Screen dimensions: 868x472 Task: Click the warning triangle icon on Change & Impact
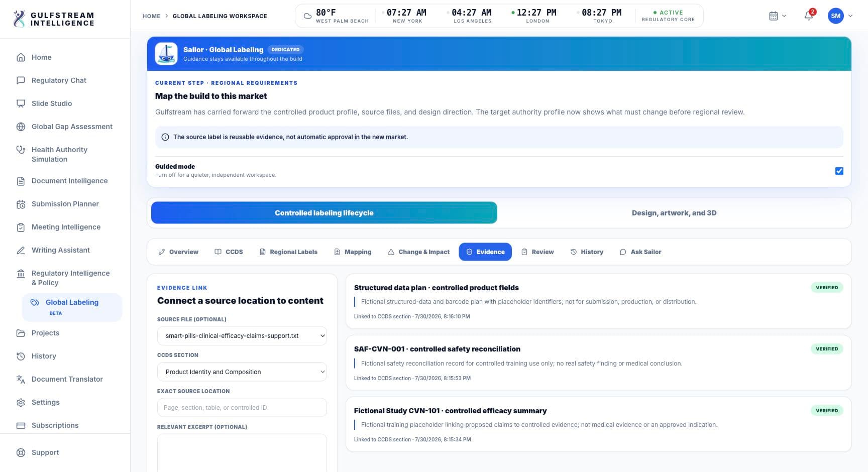tap(391, 252)
